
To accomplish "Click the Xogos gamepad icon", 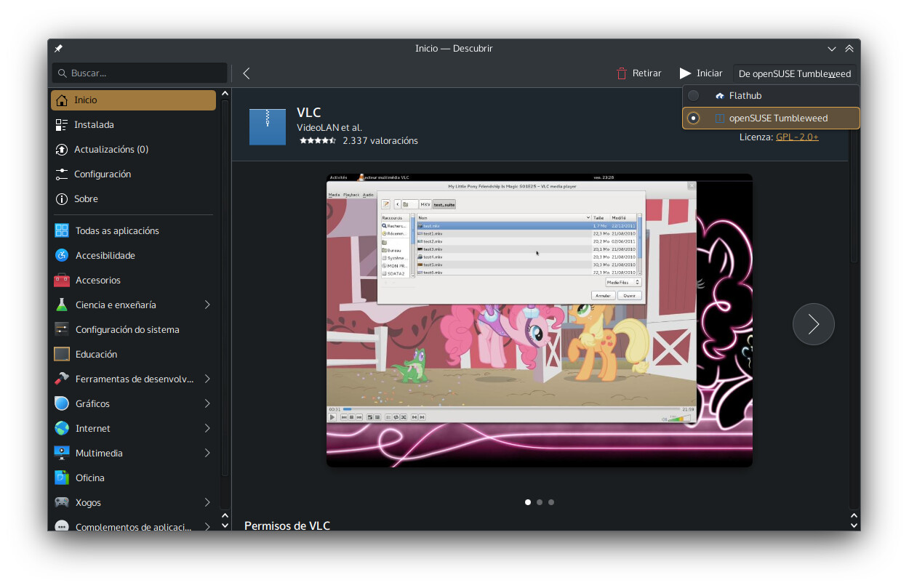I will tap(60, 502).
